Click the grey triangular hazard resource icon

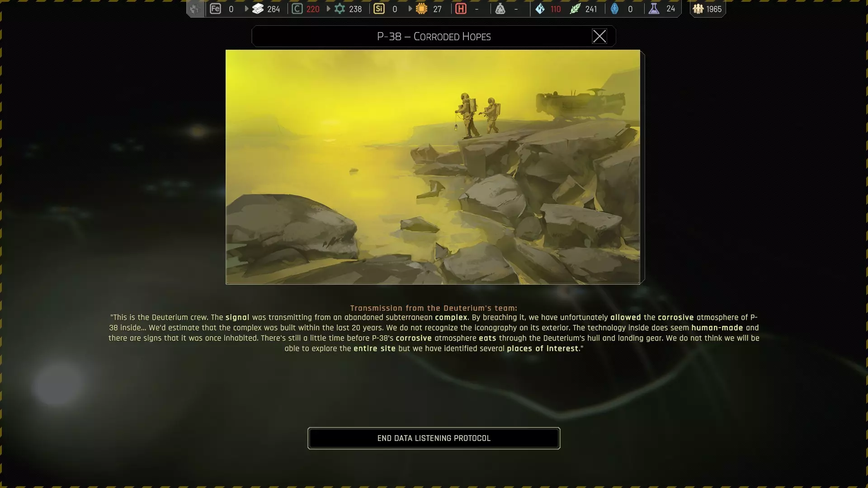500,9
